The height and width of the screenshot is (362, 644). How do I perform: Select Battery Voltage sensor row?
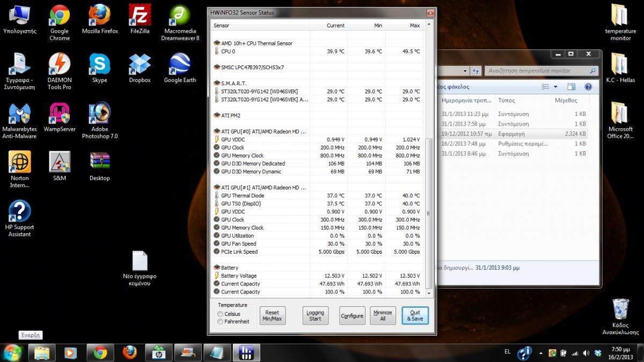317,276
